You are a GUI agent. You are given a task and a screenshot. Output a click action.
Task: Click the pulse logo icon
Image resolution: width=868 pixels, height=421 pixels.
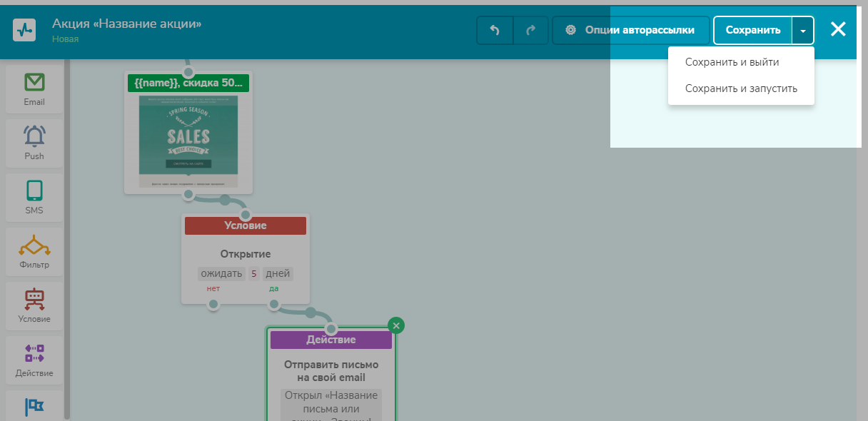click(24, 30)
